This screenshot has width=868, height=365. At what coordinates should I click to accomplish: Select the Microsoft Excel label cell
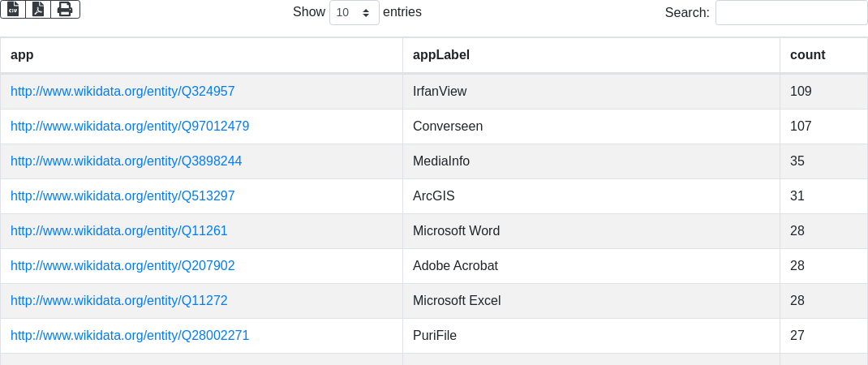591,301
